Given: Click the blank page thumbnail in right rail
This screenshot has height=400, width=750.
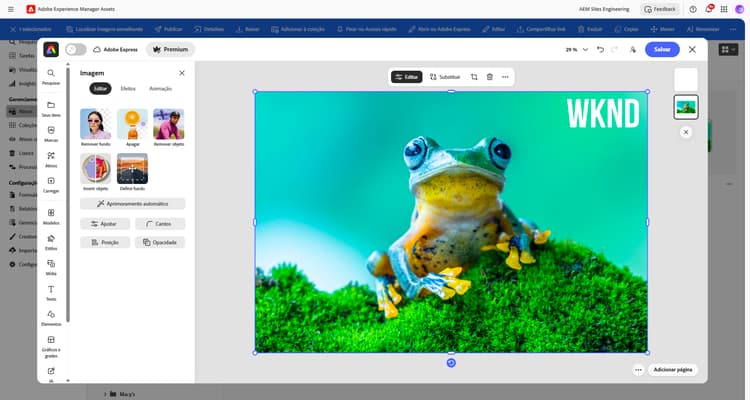Looking at the screenshot, I should tap(686, 79).
